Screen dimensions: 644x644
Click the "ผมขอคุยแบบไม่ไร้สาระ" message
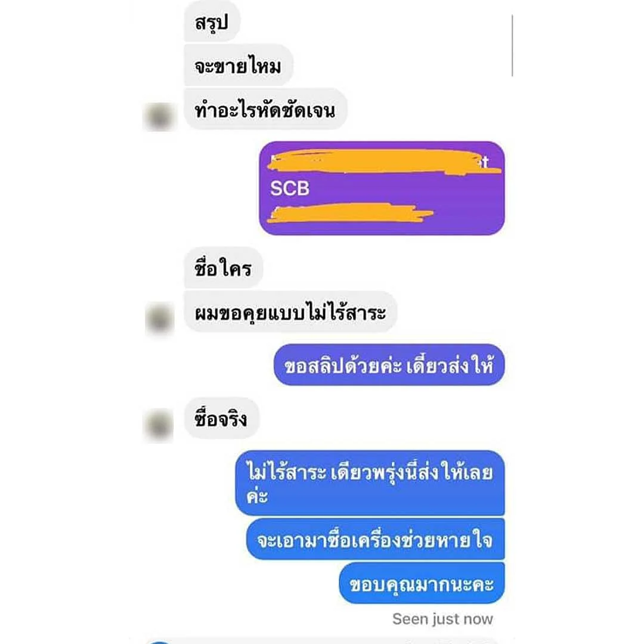tap(290, 312)
